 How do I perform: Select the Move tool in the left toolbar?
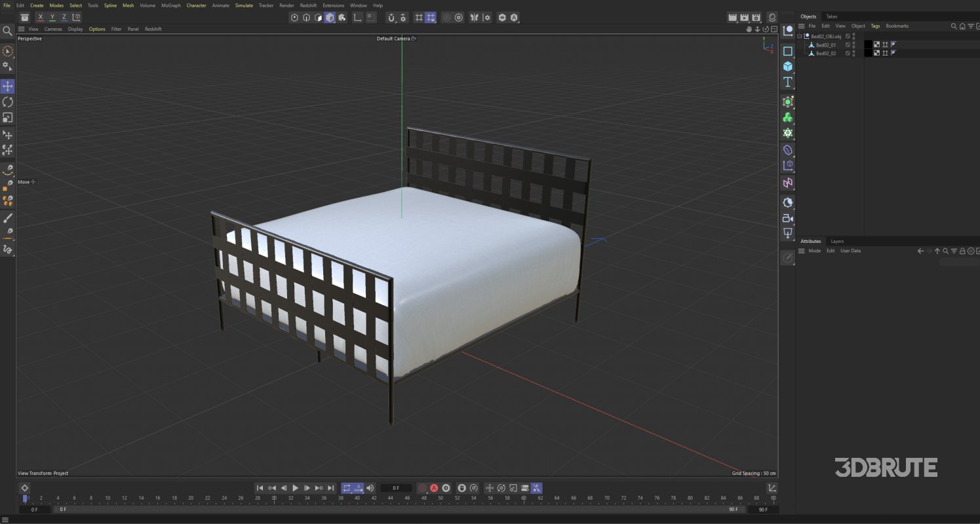[8, 86]
